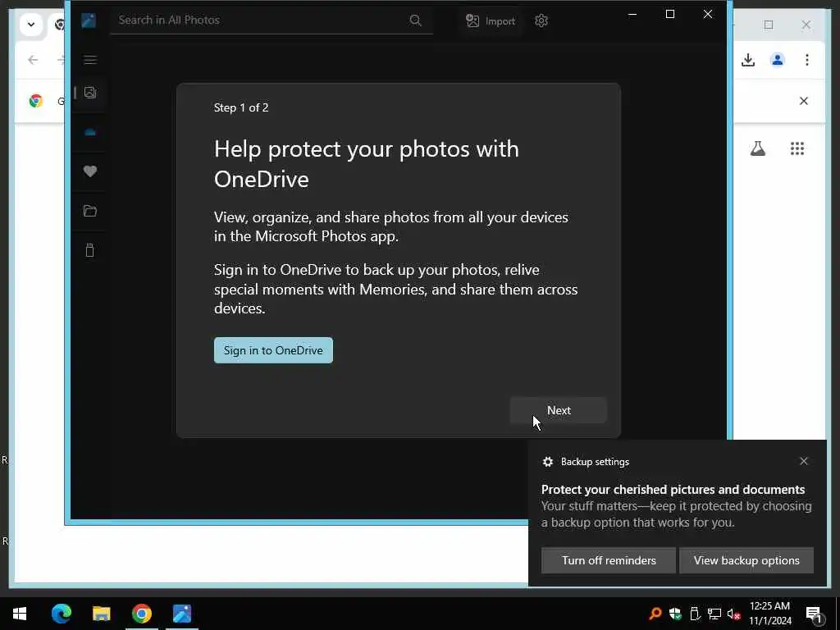The height and width of the screenshot is (630, 840).
Task: Open Photos settings gear icon
Action: click(x=541, y=21)
